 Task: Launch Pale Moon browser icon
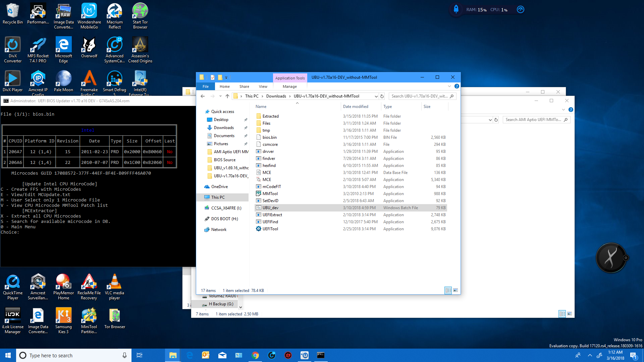coord(63,81)
